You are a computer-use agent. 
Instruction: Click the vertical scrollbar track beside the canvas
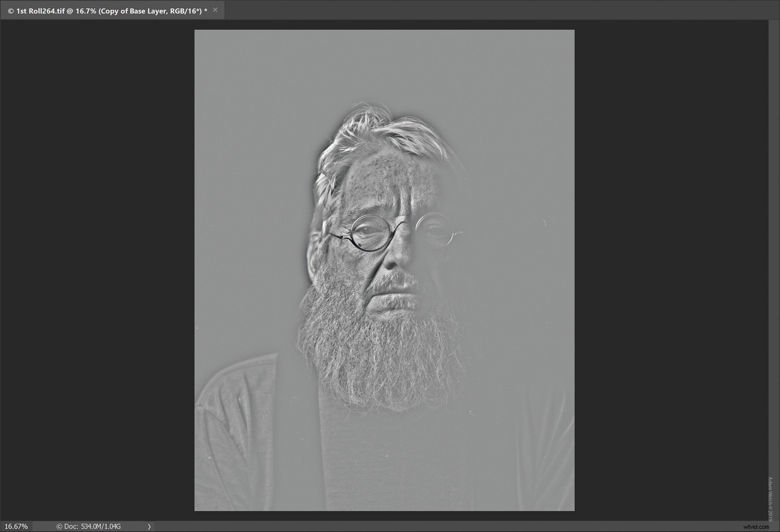pyautogui.click(x=773, y=260)
